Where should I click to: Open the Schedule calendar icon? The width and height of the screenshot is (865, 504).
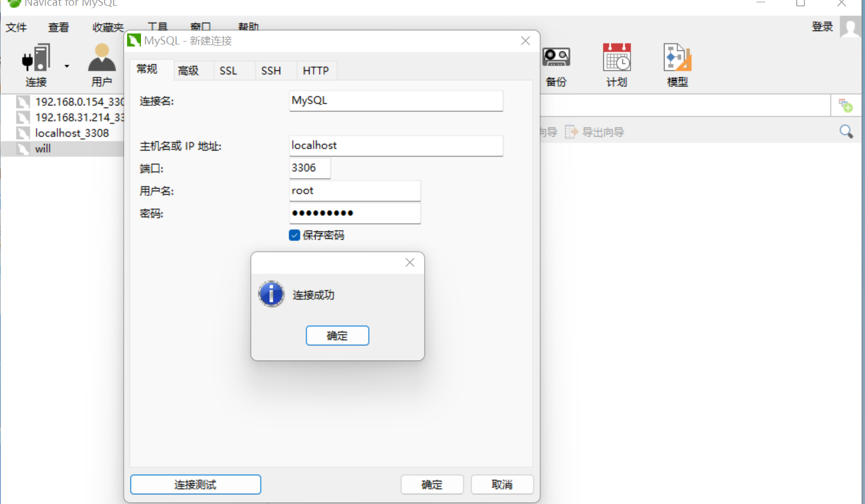(x=617, y=57)
